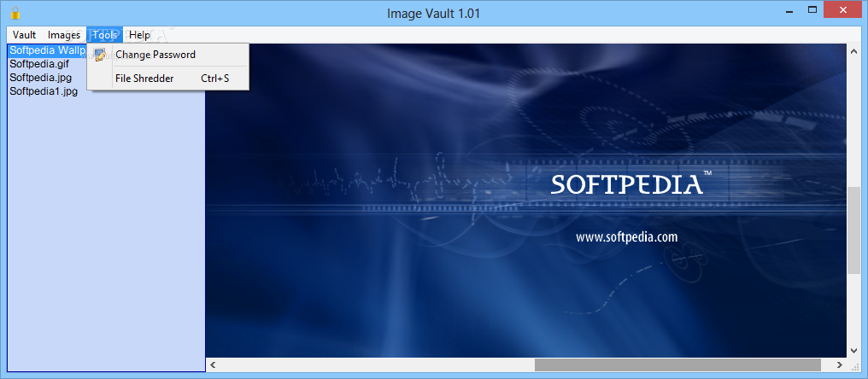Image resolution: width=868 pixels, height=379 pixels.
Task: Choose Change Password from Tools menu
Action: (168, 55)
